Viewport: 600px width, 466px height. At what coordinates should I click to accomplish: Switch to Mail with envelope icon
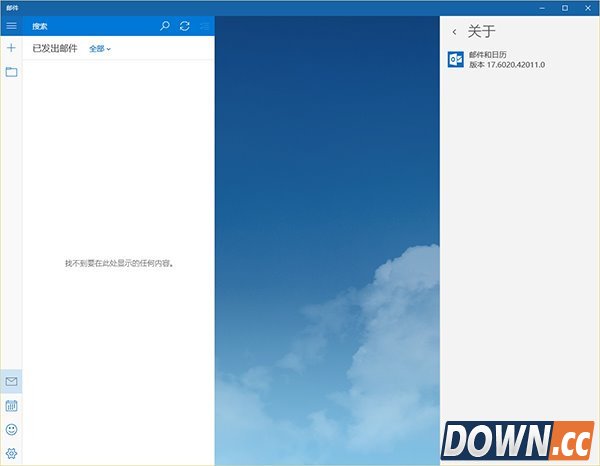point(11,381)
